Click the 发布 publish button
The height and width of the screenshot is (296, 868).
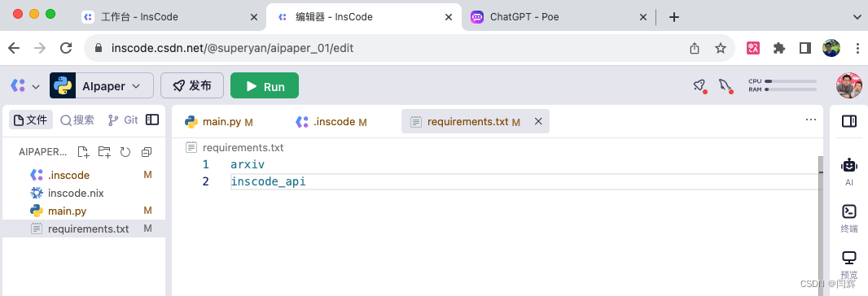click(x=192, y=85)
